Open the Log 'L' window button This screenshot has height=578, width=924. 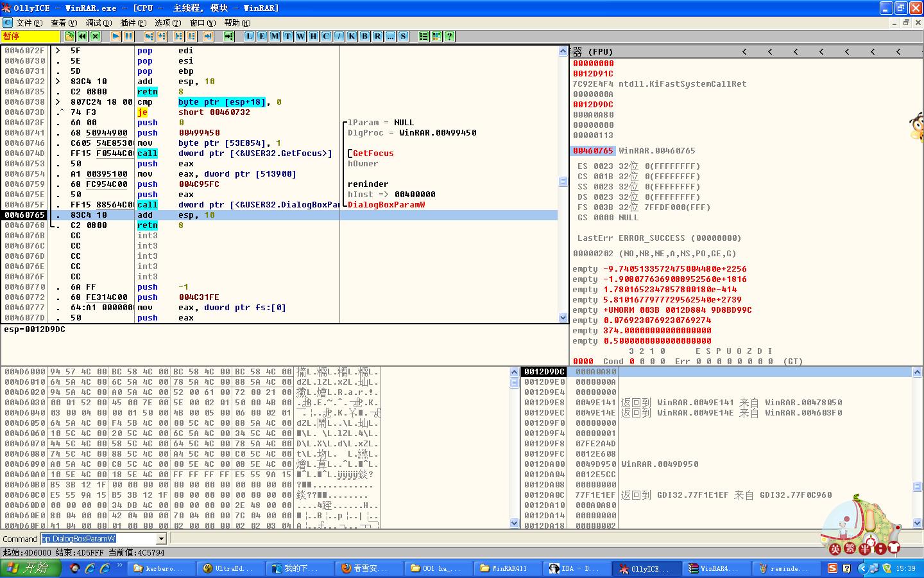point(249,37)
